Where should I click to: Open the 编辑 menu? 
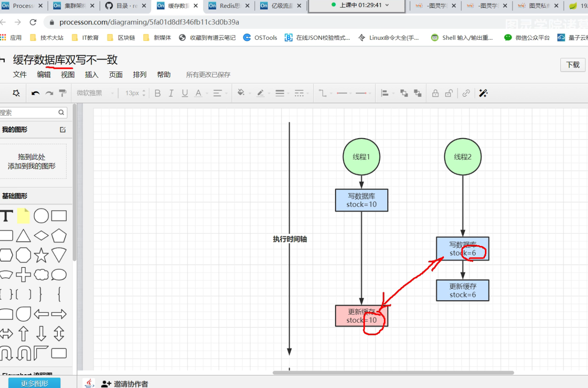coord(44,74)
